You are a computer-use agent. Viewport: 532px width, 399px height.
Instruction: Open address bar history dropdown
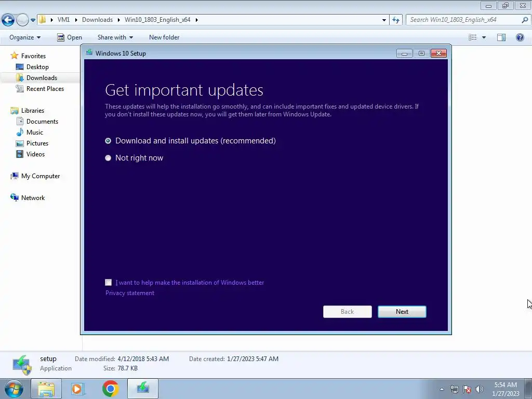pos(384,20)
